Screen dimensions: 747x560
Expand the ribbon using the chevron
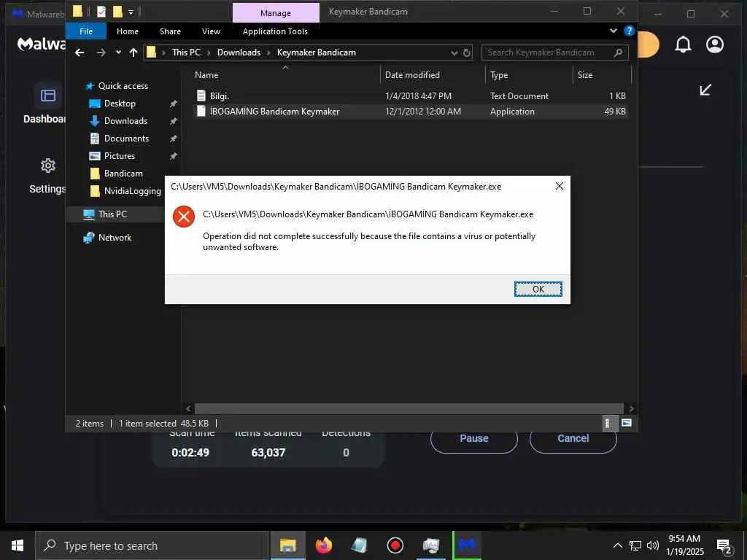coord(613,31)
